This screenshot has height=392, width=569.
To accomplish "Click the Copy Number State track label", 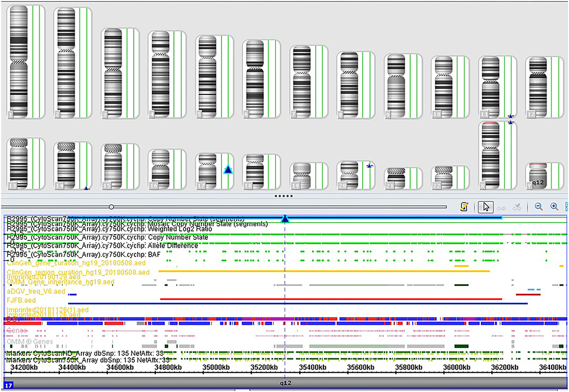I will click(x=108, y=237).
